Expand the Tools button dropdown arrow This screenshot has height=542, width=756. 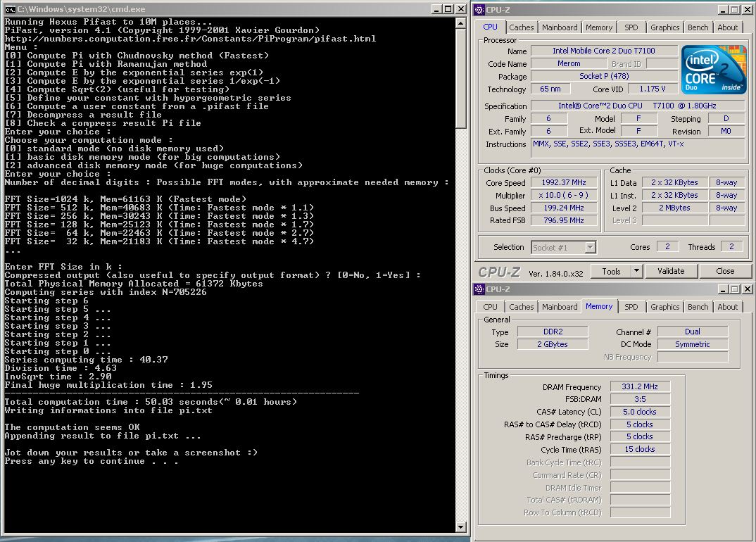(x=636, y=271)
